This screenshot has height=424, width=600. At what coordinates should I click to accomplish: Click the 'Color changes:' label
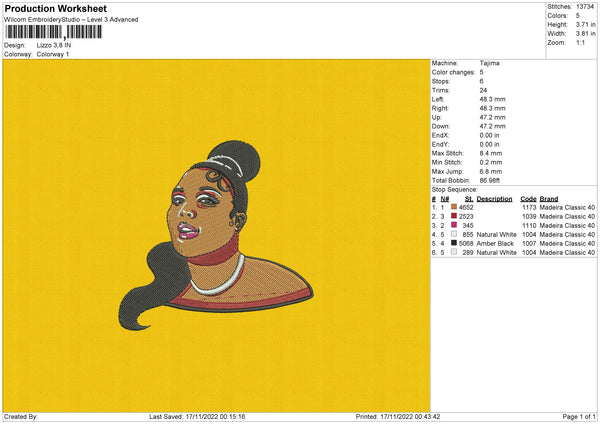point(453,72)
